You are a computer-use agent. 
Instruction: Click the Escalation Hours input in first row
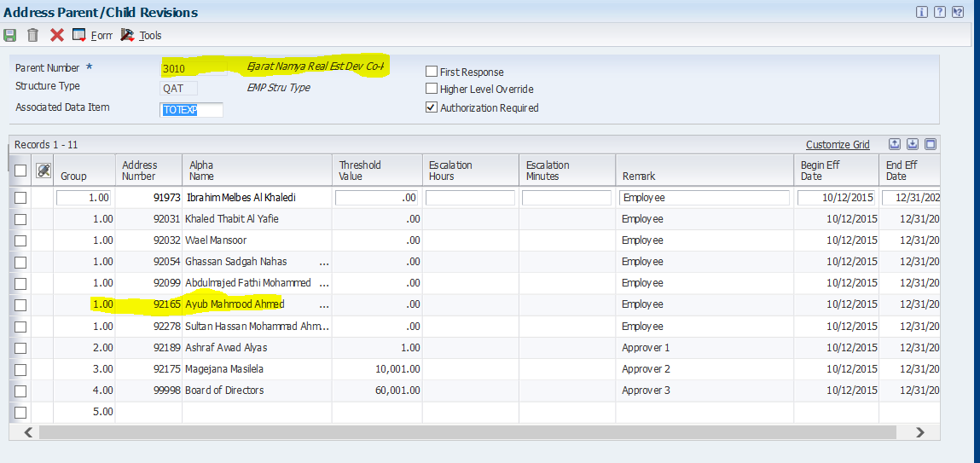pyautogui.click(x=470, y=198)
